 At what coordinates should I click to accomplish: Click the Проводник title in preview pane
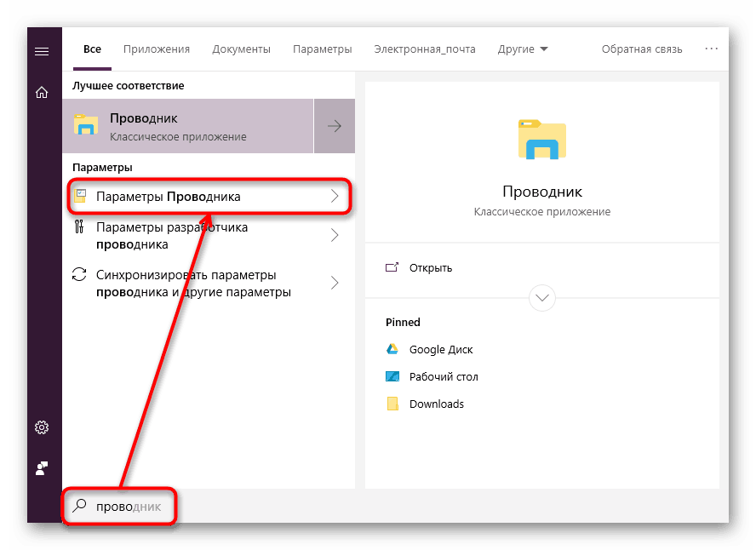542,192
